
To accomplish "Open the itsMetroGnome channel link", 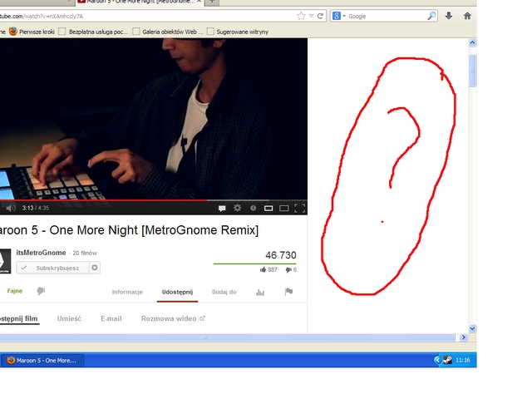I will tap(41, 253).
